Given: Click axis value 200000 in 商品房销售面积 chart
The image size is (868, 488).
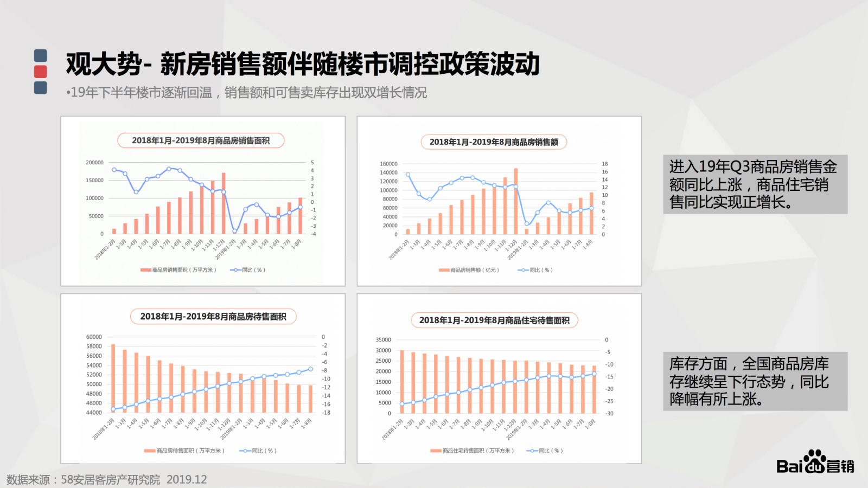Looking at the screenshot, I should pyautogui.click(x=94, y=163).
